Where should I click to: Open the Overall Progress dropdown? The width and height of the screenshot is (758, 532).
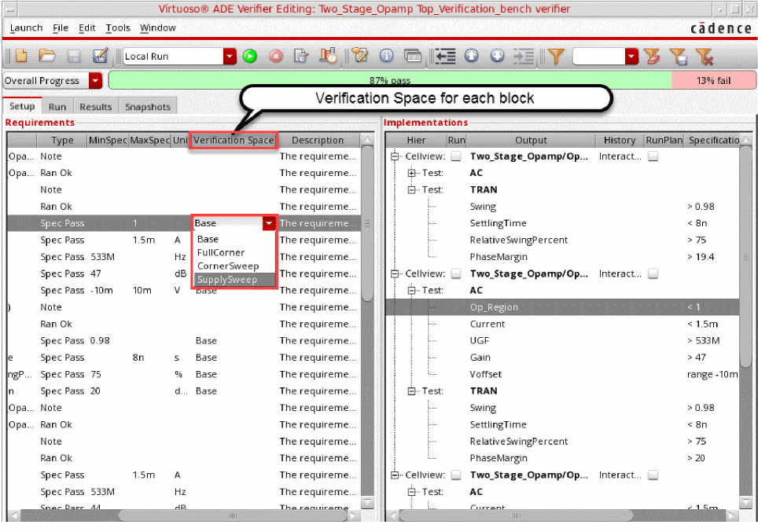coord(95,81)
